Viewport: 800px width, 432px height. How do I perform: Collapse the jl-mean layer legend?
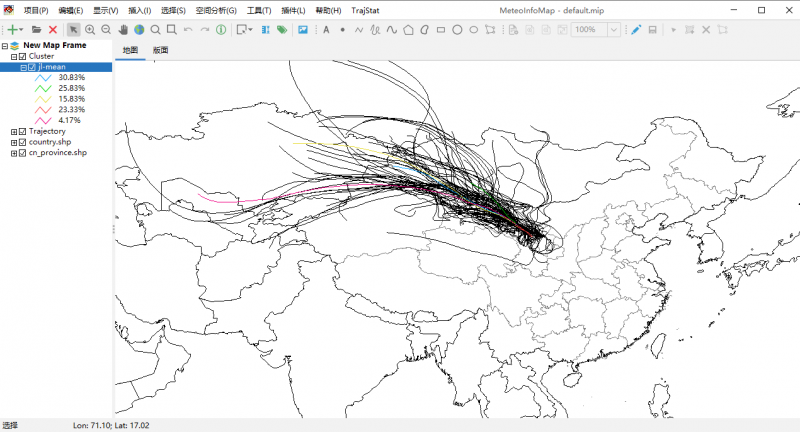pyautogui.click(x=23, y=67)
